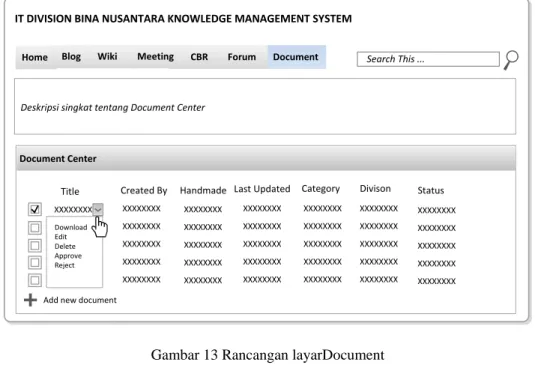The height and width of the screenshot is (368, 535).
Task: Click the Divison column header
Action: 375,189
